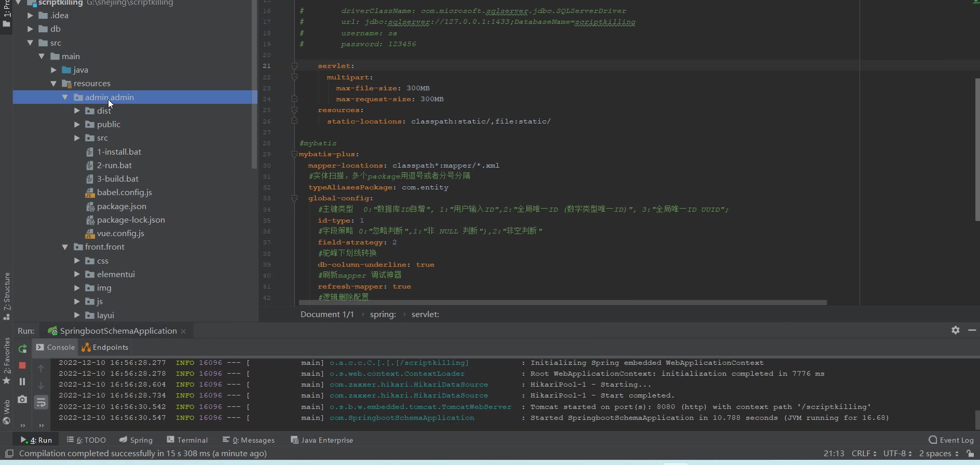The width and height of the screenshot is (980, 465).
Task: Toggle fold marker beside servlet line
Action: click(x=294, y=66)
